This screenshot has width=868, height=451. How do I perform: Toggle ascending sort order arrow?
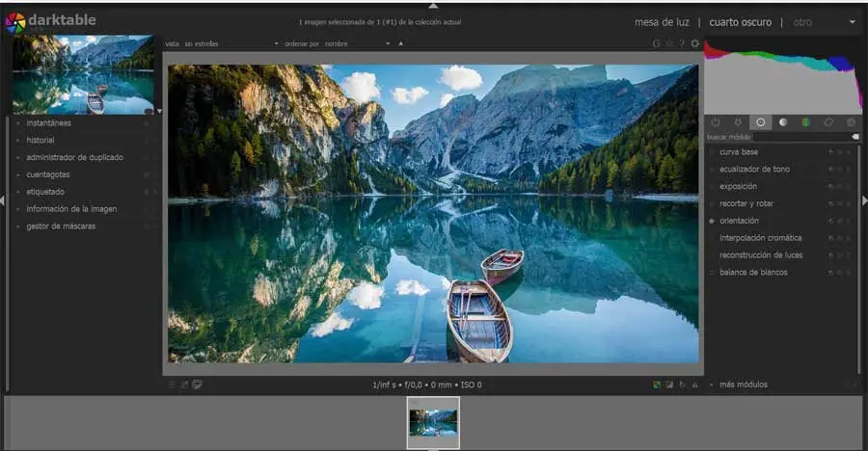[x=401, y=43]
